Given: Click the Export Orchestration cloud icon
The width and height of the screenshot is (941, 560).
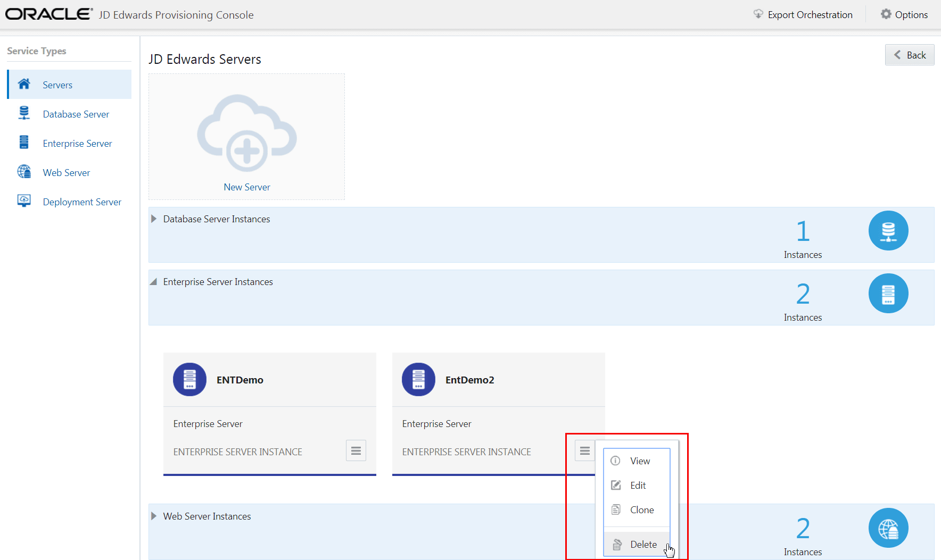Looking at the screenshot, I should pos(758,14).
